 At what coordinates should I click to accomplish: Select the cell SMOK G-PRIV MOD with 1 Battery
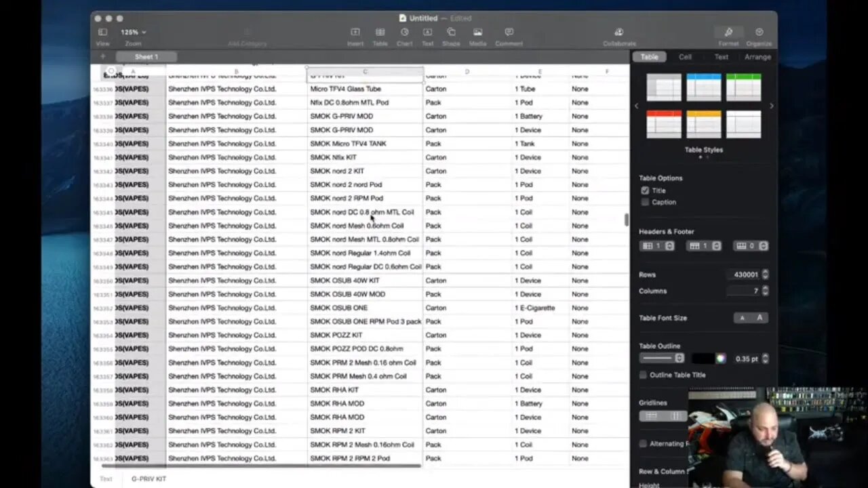365,117
